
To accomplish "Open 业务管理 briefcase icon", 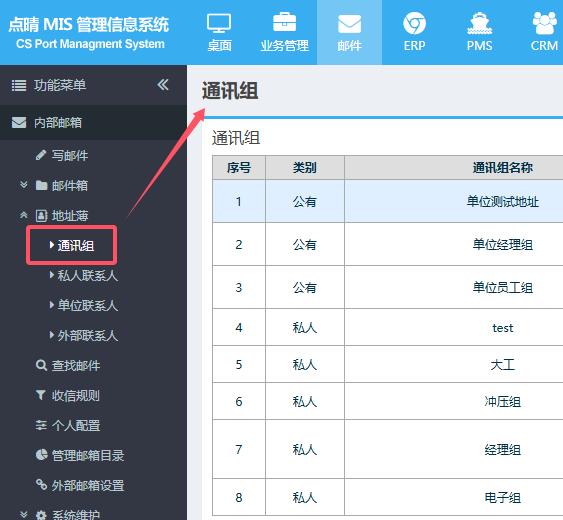I will pos(284,32).
